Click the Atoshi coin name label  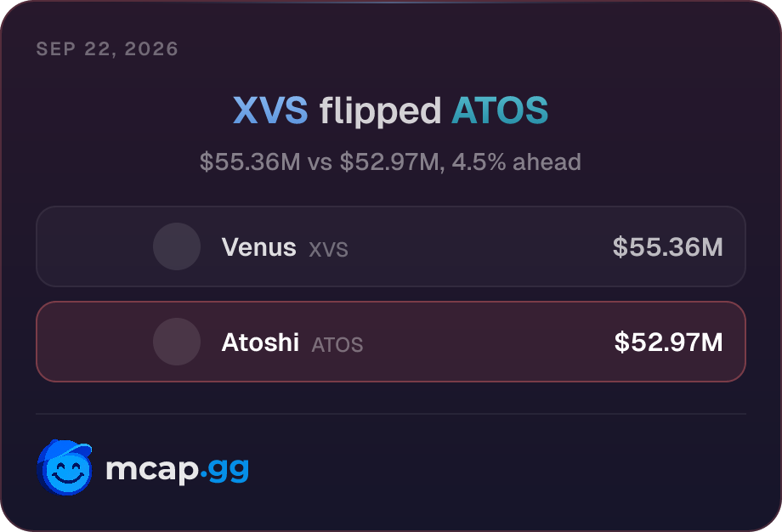260,342
